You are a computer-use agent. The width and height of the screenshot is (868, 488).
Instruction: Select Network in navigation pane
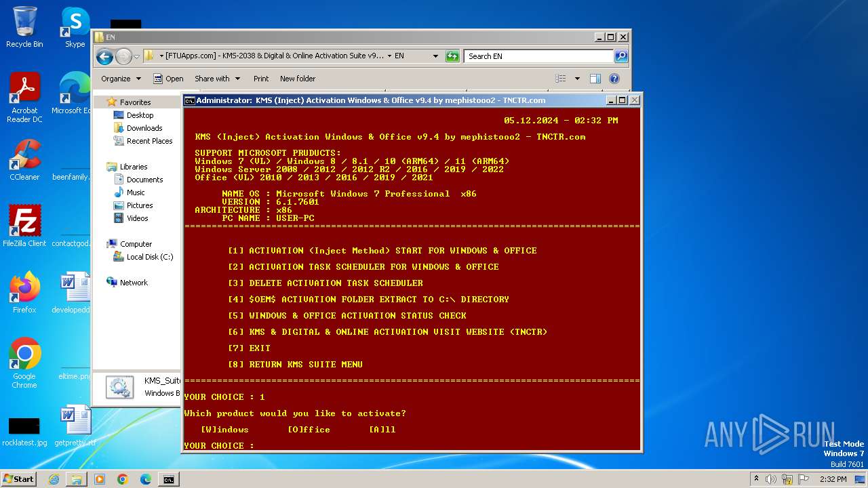pos(134,283)
